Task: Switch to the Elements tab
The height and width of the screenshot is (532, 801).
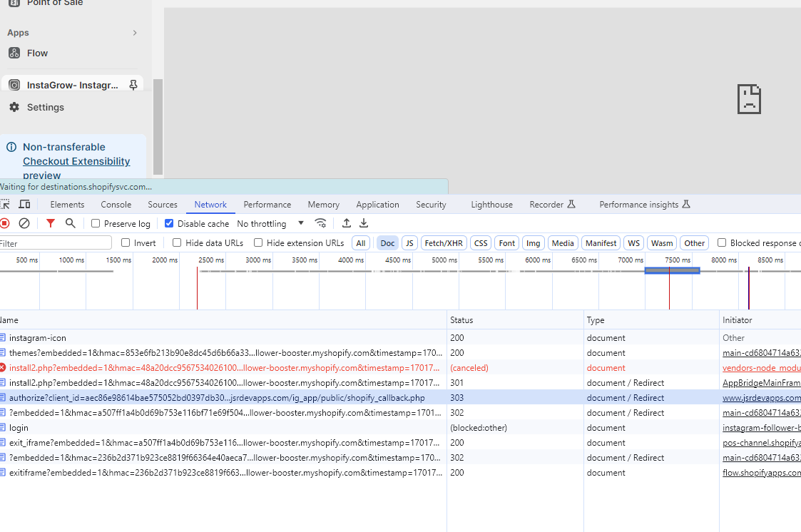Action: point(67,204)
